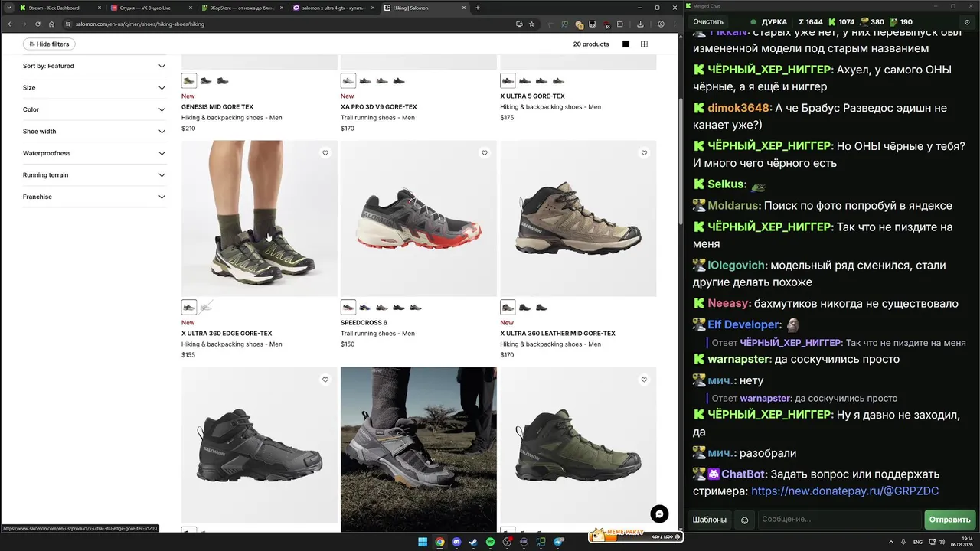980x551 pixels.
Task: Select first color swatch of Genesis Mid Gore Tex
Action: click(189, 80)
